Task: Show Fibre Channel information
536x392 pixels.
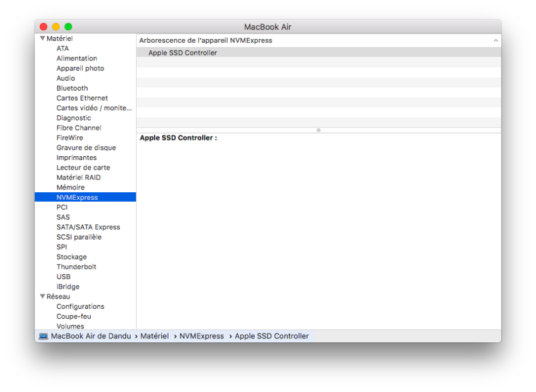Action: [79, 128]
